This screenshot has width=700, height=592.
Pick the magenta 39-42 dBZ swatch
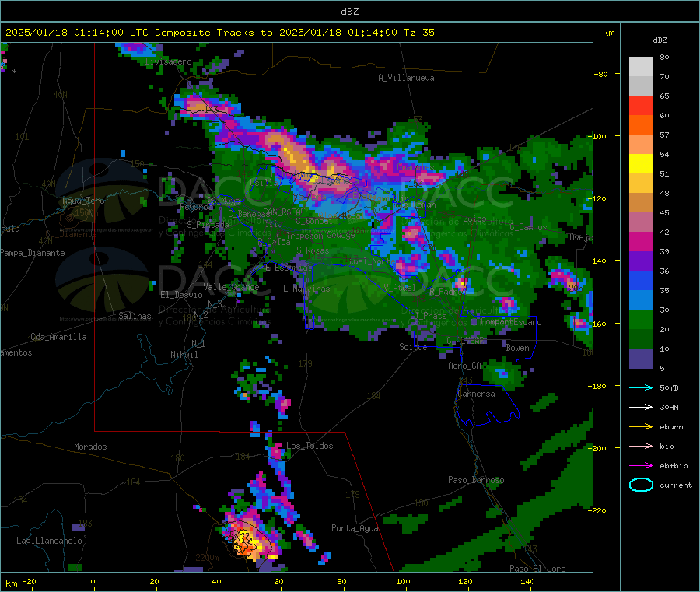(641, 241)
